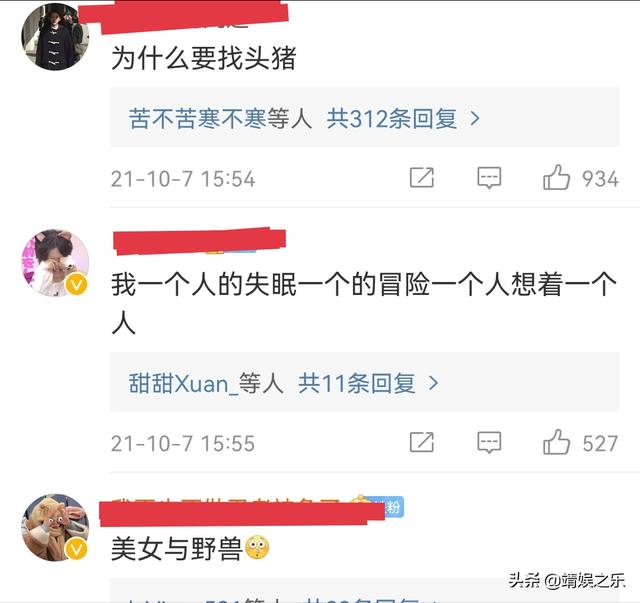Open third commenter's cartoon avatar
Image resolution: width=640 pixels, height=603 pixels.
click(55, 527)
